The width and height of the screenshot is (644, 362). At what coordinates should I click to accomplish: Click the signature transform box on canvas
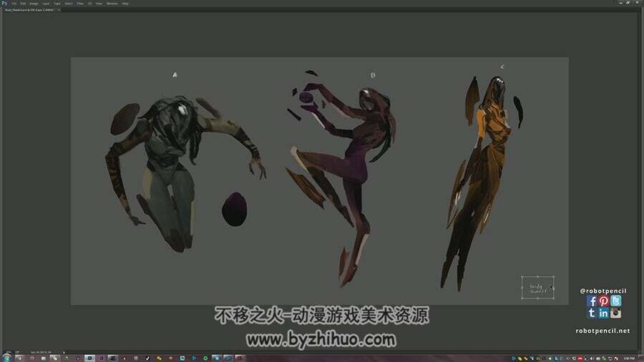point(537,288)
